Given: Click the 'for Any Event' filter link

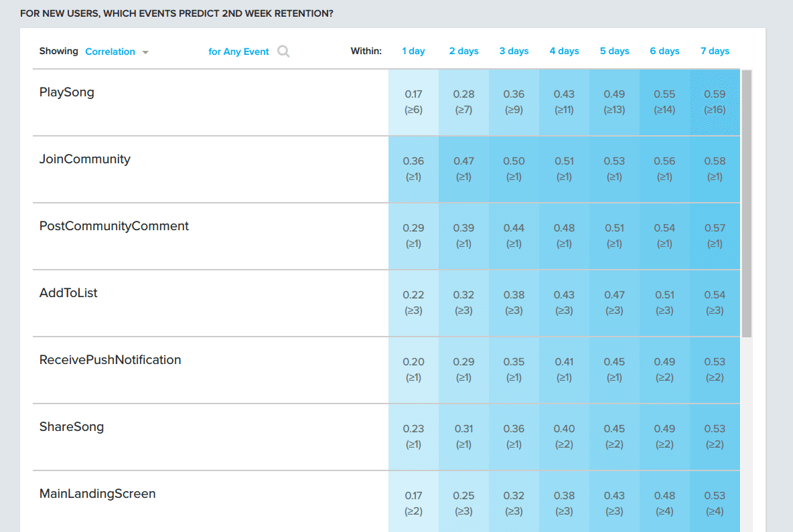Looking at the screenshot, I should tap(238, 52).
